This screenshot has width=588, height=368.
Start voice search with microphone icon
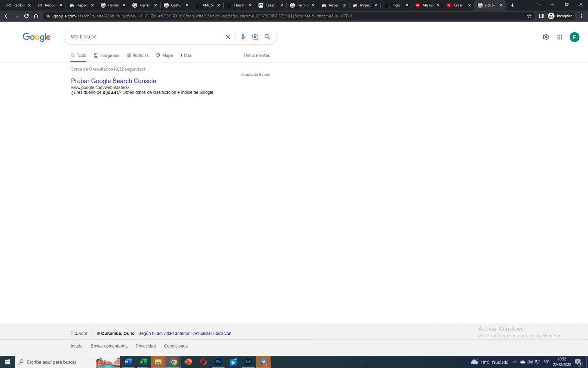pos(243,37)
